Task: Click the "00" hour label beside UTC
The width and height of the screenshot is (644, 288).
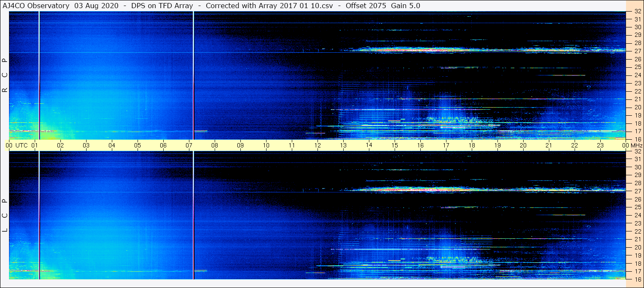Action: 9,145
